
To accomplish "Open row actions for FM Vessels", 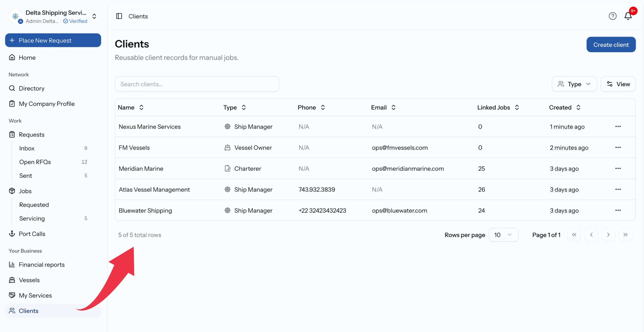I will coord(618,148).
